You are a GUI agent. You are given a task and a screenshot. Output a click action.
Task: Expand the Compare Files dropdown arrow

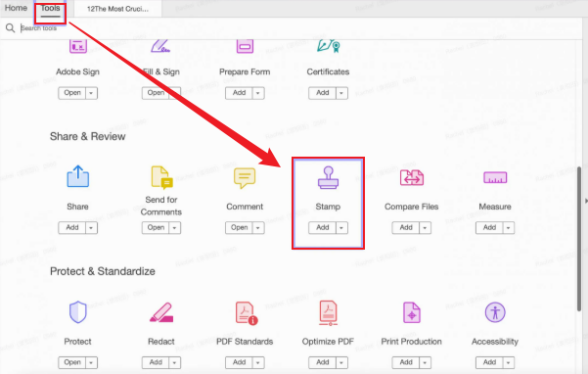coord(426,228)
